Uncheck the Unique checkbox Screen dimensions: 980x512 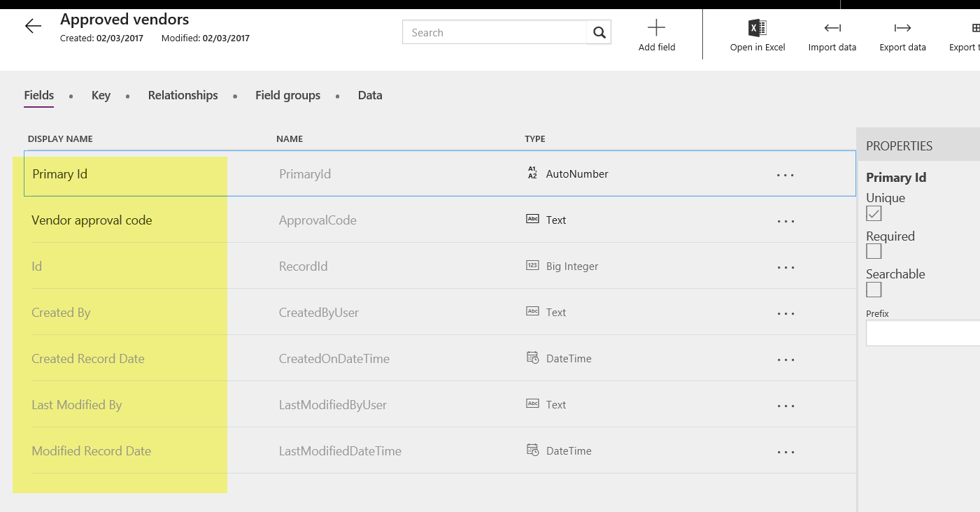[874, 213]
